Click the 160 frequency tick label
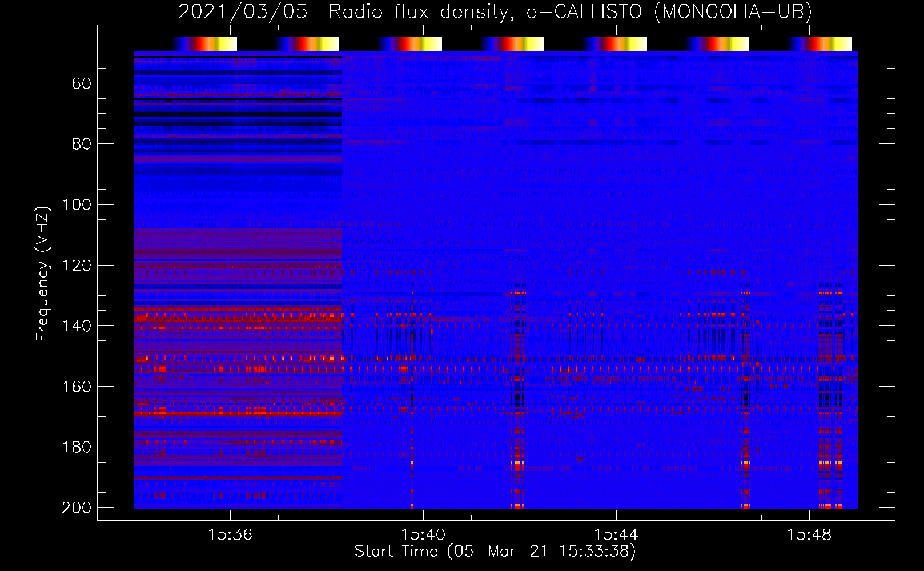The height and width of the screenshot is (571, 924). pyautogui.click(x=77, y=387)
